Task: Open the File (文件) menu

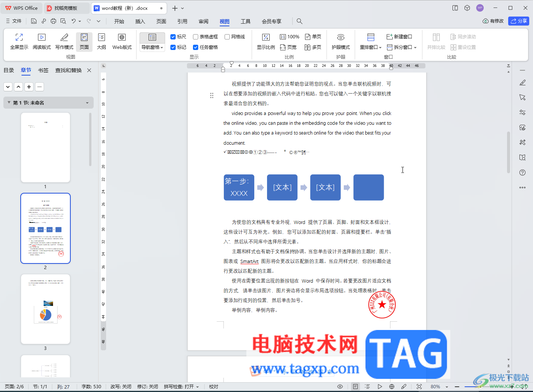Action: [x=14, y=21]
